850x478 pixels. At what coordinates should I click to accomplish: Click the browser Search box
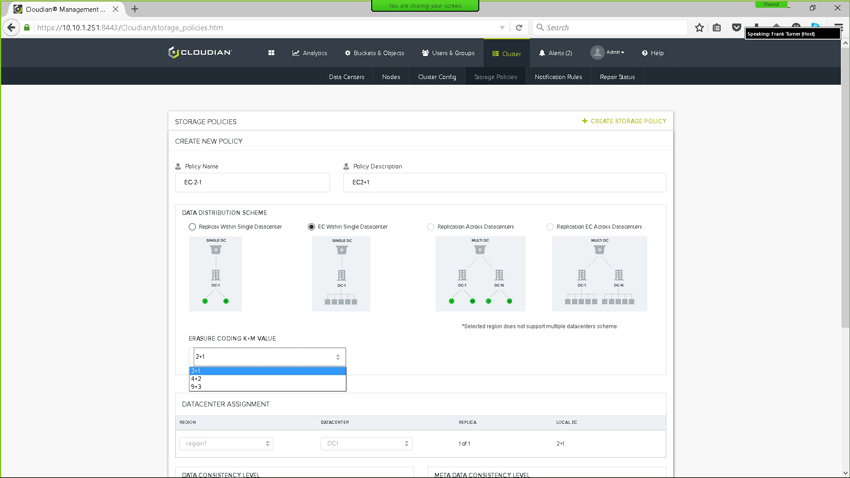[x=610, y=28]
